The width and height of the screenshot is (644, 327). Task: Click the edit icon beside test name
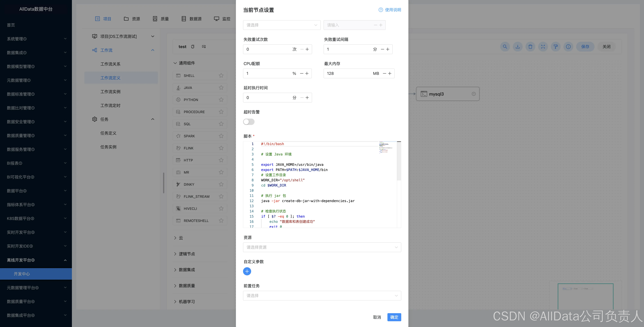(204, 46)
